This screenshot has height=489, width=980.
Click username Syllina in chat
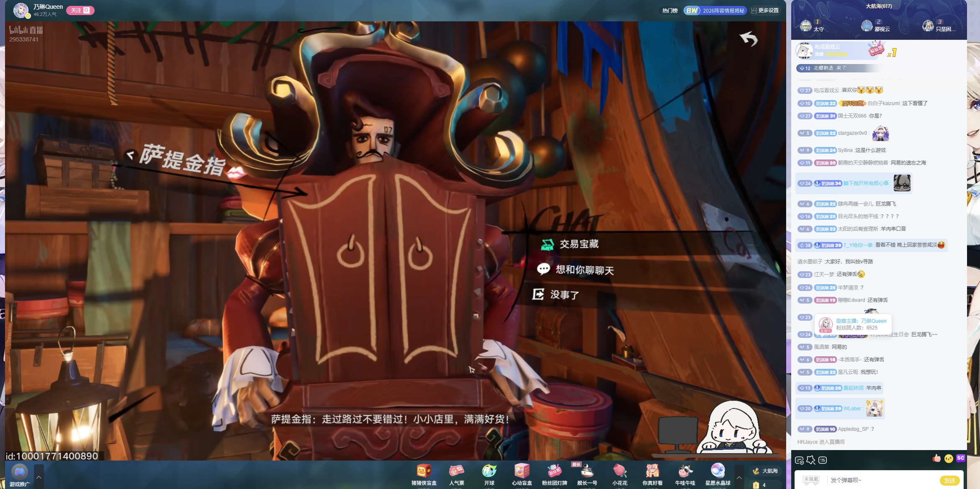(845, 150)
